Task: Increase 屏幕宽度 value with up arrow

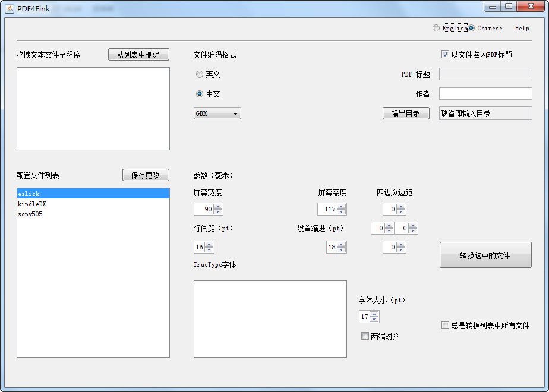Action: click(218, 207)
